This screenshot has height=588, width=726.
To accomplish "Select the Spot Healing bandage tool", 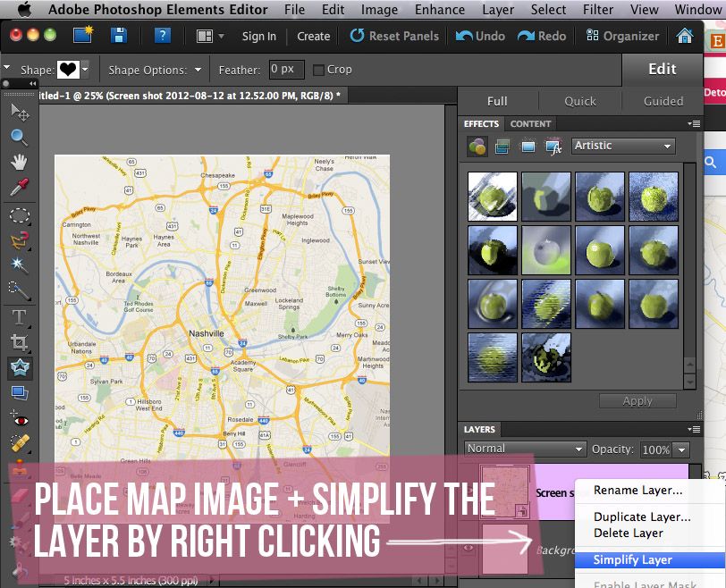I will pyautogui.click(x=20, y=443).
